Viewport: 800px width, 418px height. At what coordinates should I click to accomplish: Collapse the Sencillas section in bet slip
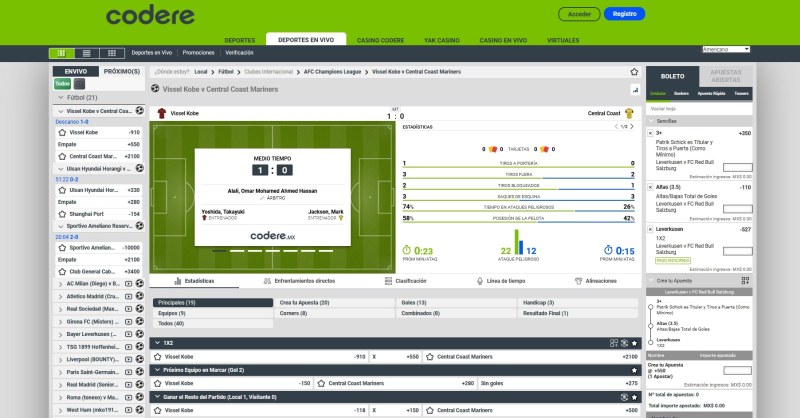(651, 121)
